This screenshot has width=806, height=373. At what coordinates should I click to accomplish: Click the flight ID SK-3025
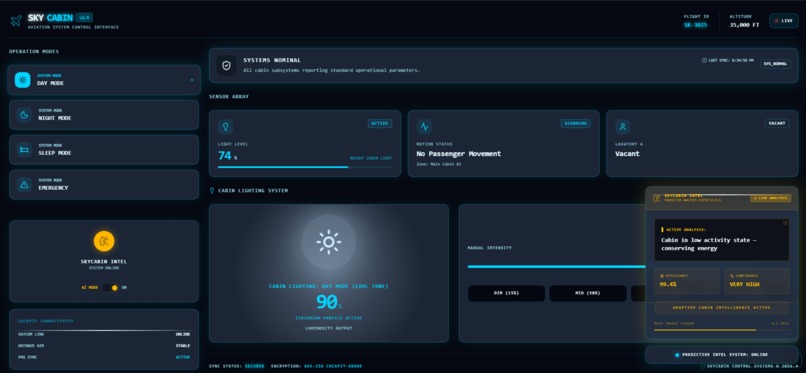(x=695, y=25)
